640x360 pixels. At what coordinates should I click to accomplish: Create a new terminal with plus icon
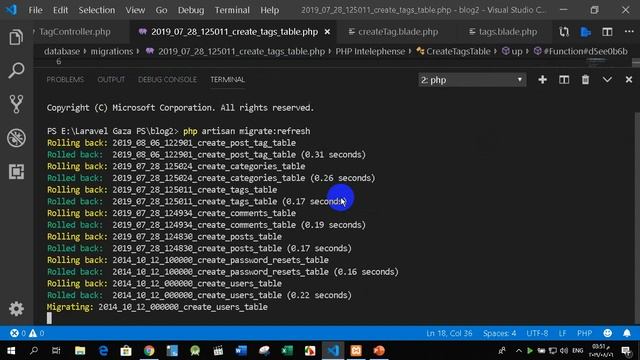pyautogui.click(x=542, y=80)
